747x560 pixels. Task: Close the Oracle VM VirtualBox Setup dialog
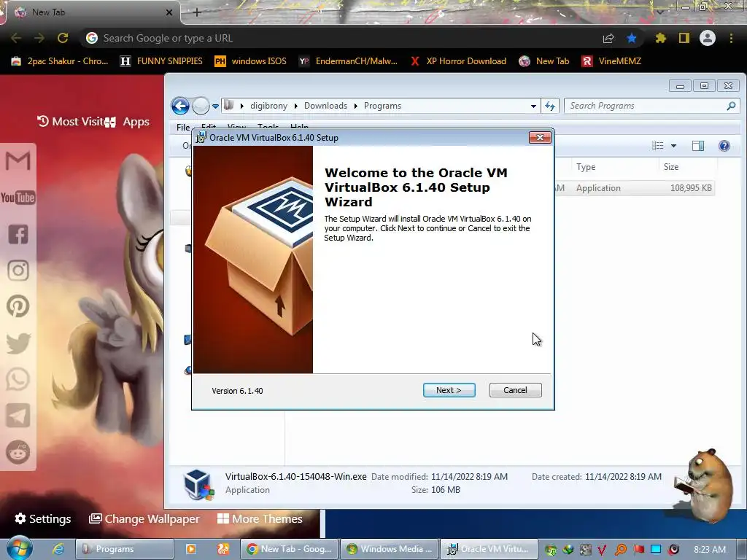[540, 138]
